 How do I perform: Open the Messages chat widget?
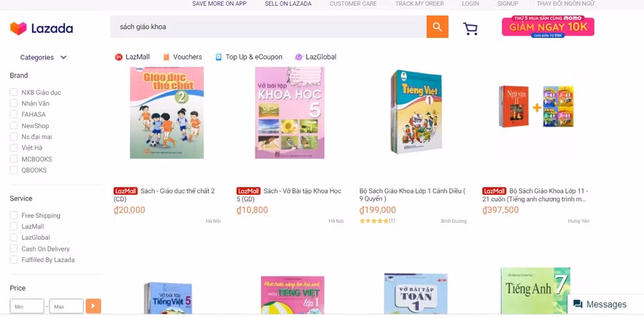(x=600, y=304)
